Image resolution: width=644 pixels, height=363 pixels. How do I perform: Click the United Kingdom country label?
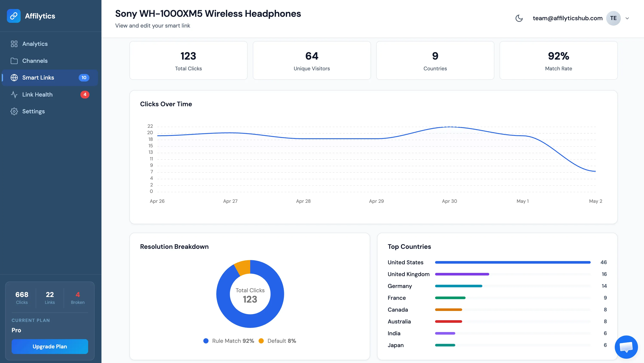click(x=408, y=274)
